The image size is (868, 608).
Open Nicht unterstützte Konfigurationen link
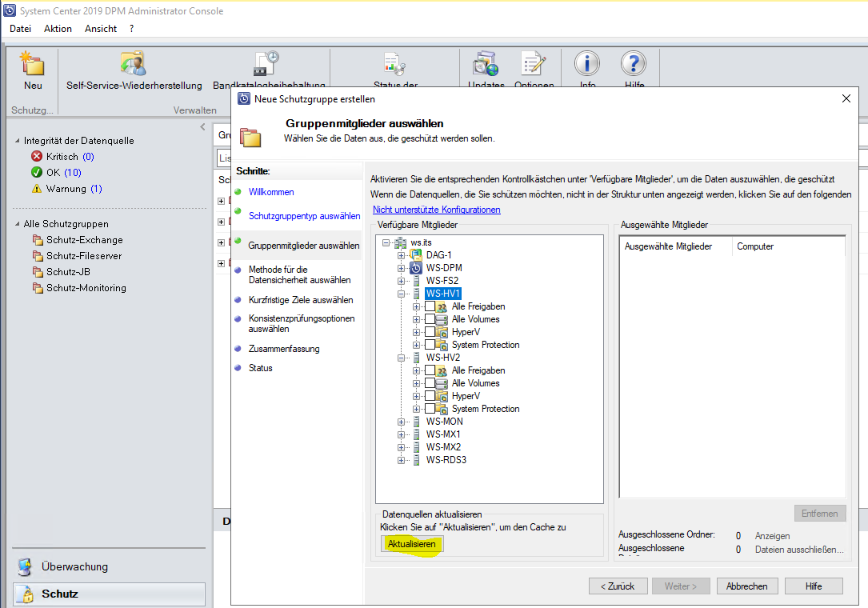(x=436, y=210)
